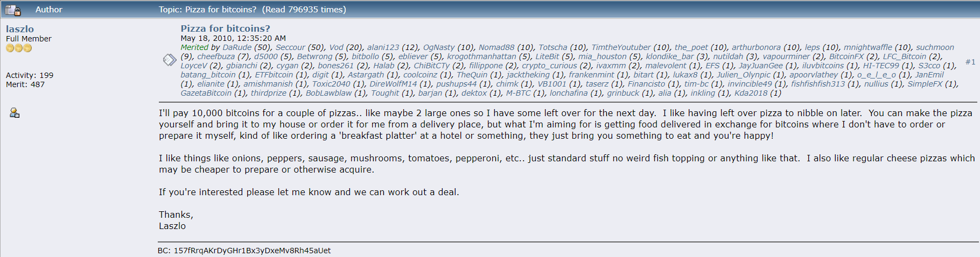Image resolution: width=980 pixels, height=257 pixels.
Task: Open TimtheYoutuber's profile link
Action: [x=621, y=47]
